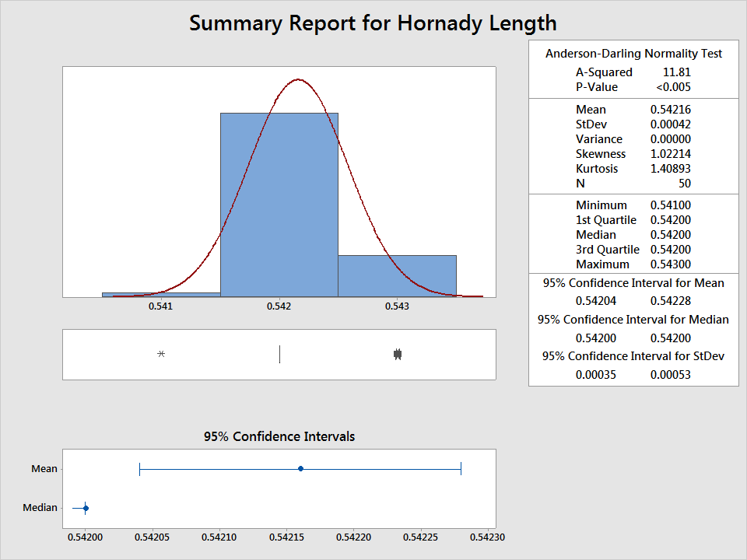Click the interval plot axis tick label 0.54220
This screenshot has width=747, height=560.
353,537
